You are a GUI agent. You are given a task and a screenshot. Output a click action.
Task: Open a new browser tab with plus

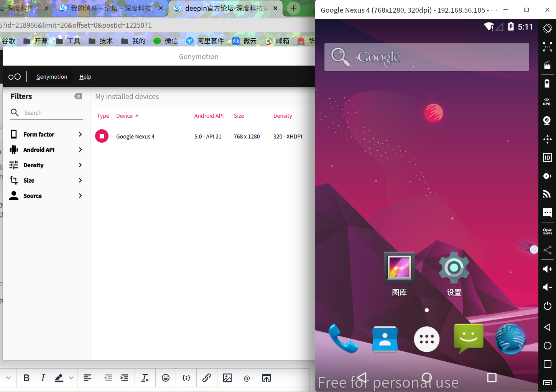coord(294,8)
